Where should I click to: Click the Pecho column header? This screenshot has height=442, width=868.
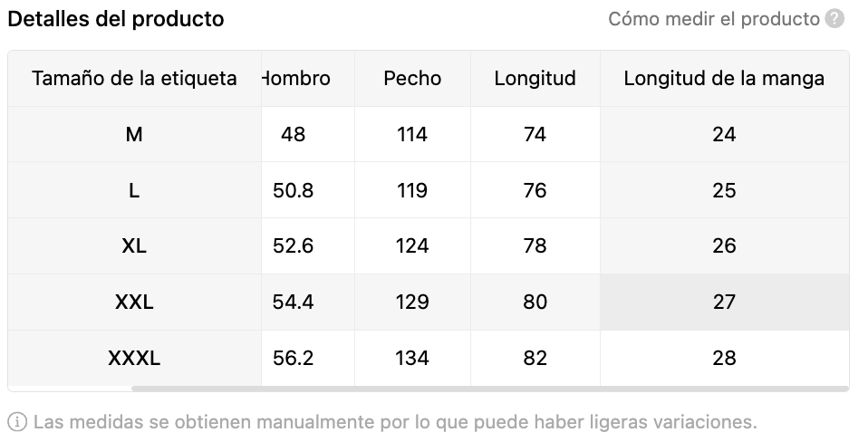tap(412, 79)
